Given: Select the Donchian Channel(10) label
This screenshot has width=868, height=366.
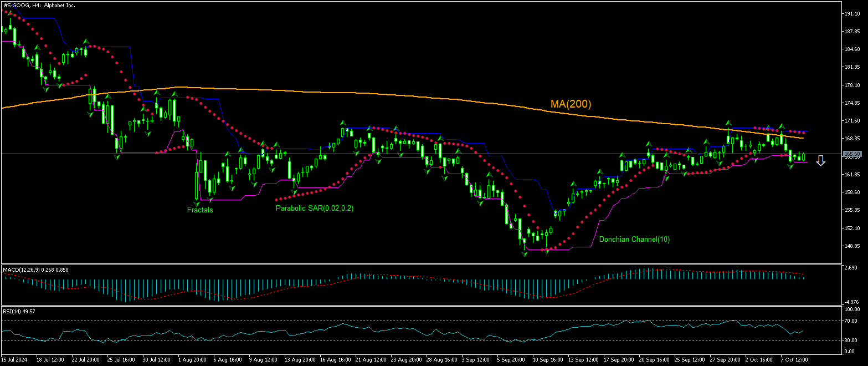Looking at the screenshot, I should pos(634,240).
